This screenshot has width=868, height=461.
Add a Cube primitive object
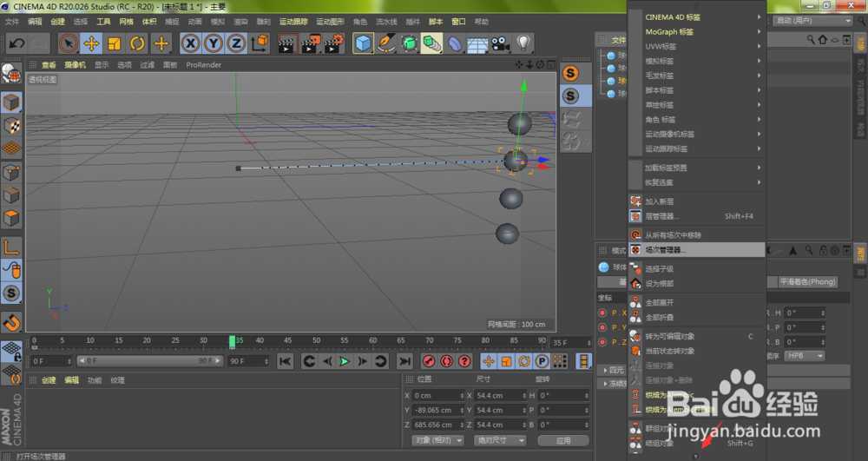point(363,43)
